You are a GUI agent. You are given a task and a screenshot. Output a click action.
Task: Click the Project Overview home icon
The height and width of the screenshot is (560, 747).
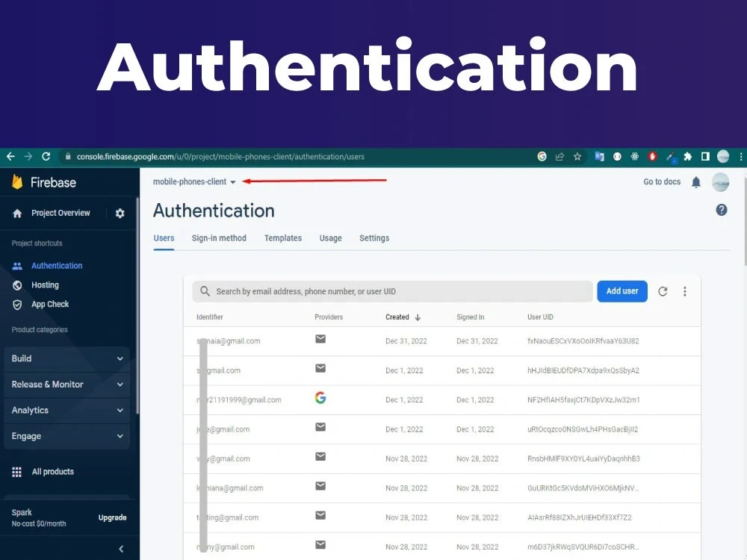pyautogui.click(x=17, y=214)
